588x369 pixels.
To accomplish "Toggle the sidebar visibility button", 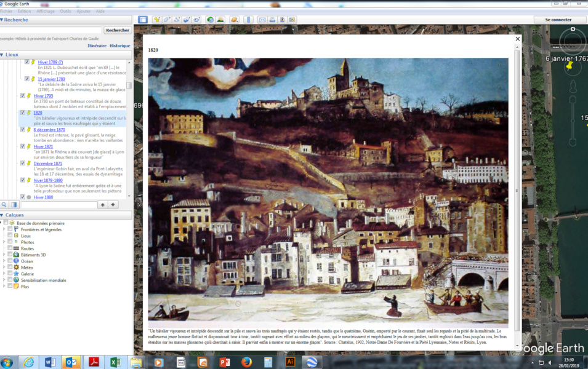I will coord(142,20).
